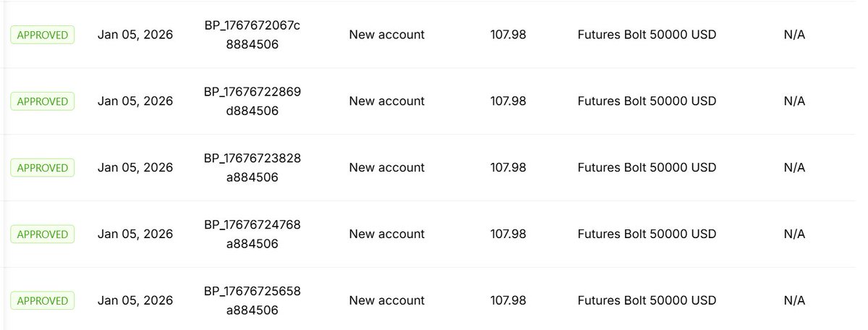Click date in the BP_17676724768a884506 row
868x330 pixels.
(x=135, y=234)
